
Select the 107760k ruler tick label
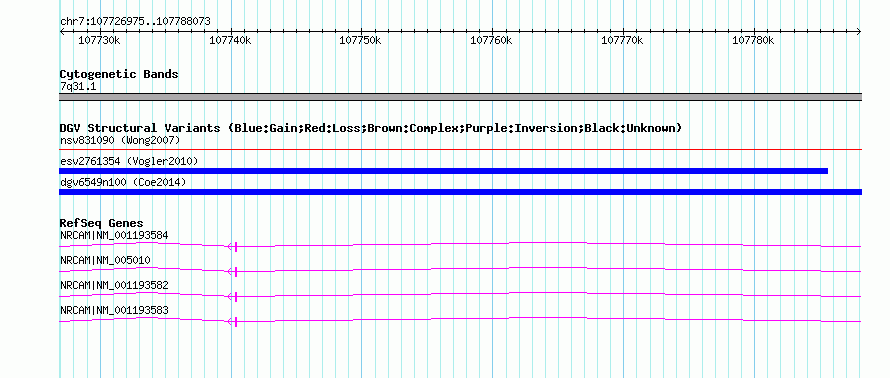click(x=492, y=40)
